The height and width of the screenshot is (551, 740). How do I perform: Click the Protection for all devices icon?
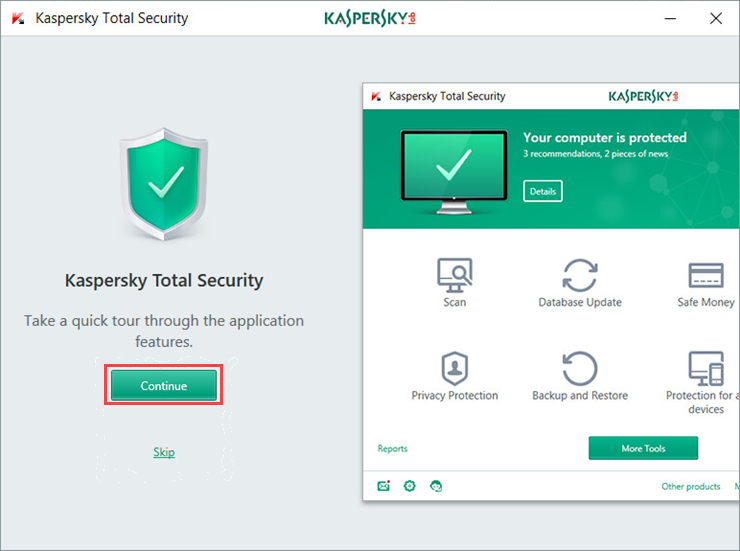(706, 368)
